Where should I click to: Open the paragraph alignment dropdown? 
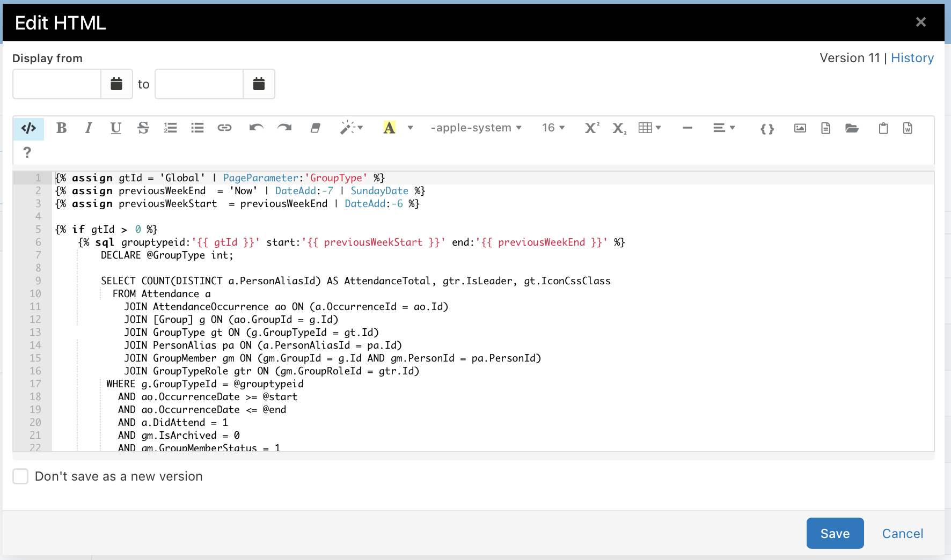(x=724, y=128)
